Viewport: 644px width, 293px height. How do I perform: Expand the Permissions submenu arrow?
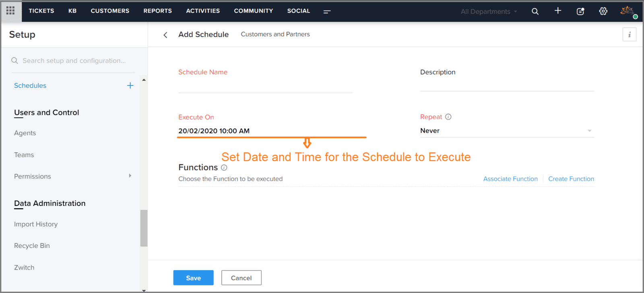[x=130, y=176]
